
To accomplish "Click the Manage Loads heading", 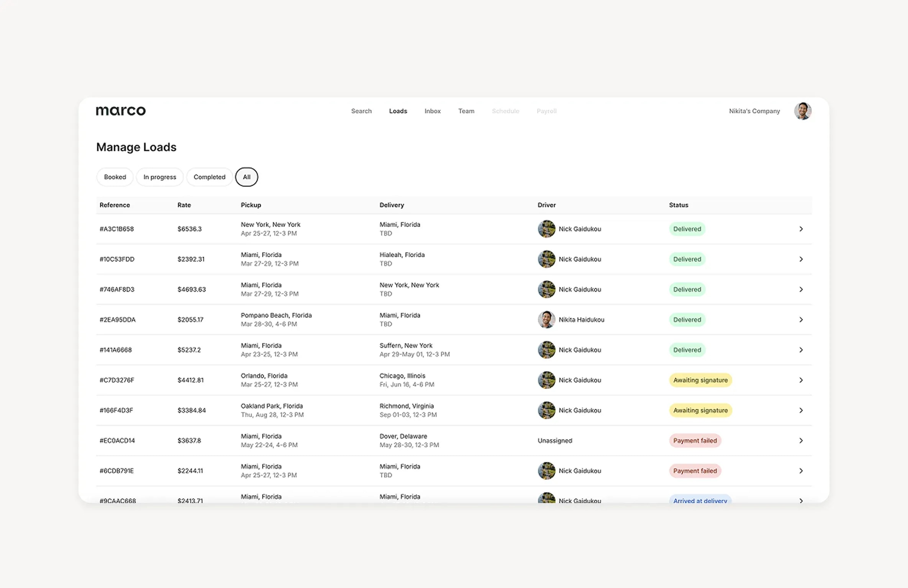I will point(136,147).
